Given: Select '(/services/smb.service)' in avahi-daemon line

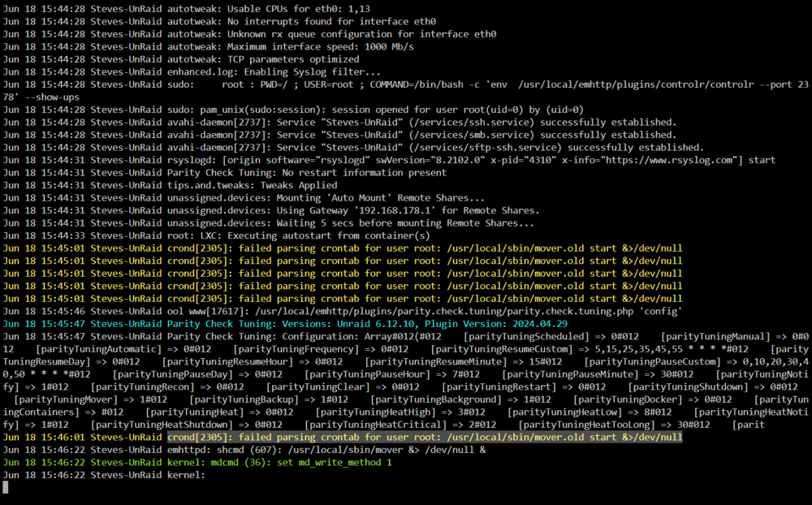Looking at the screenshot, I should tap(472, 135).
